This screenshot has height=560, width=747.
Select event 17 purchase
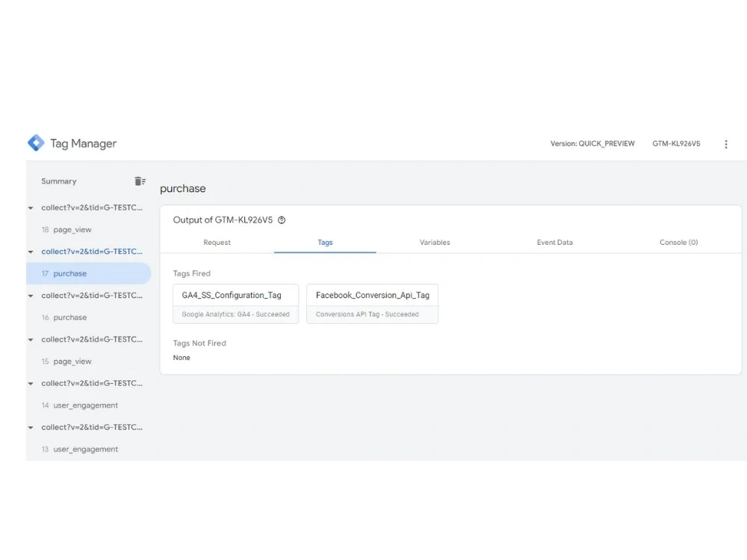(x=89, y=273)
